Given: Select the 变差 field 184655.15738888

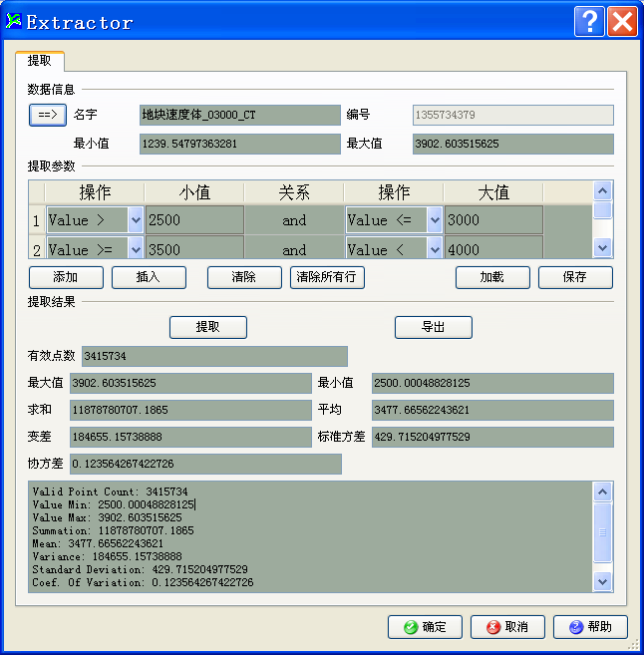Looking at the screenshot, I should pyautogui.click(x=190, y=437).
